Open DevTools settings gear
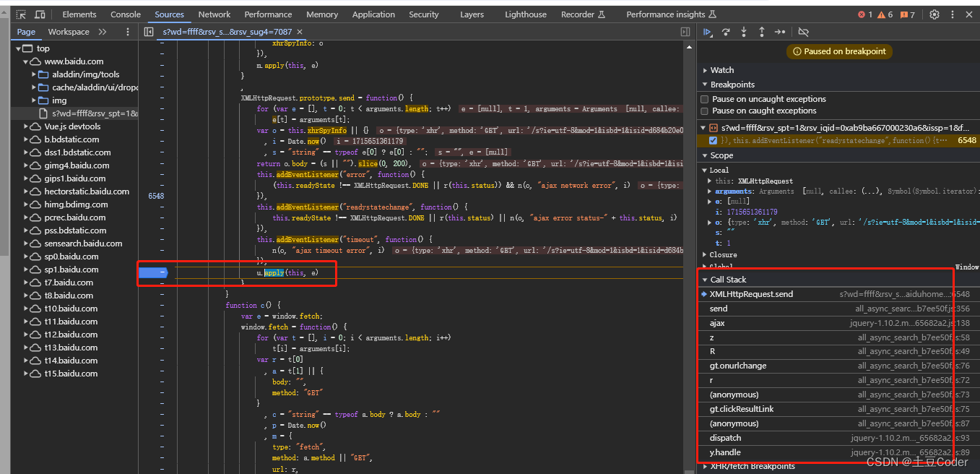This screenshot has height=474, width=980. pyautogui.click(x=935, y=14)
